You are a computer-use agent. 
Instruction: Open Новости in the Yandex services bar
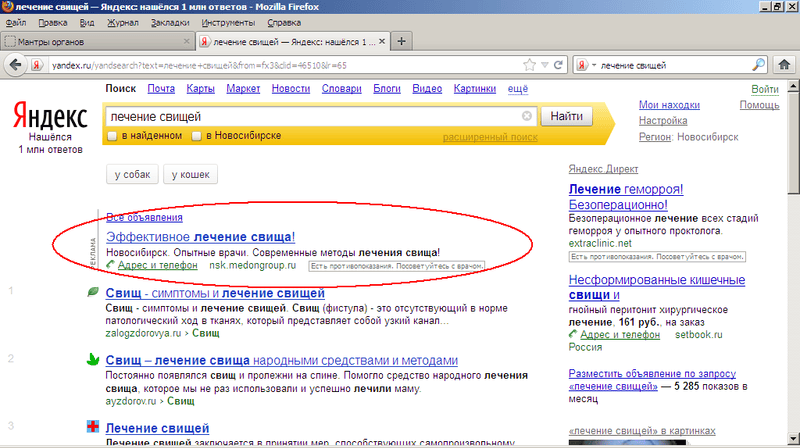point(291,89)
